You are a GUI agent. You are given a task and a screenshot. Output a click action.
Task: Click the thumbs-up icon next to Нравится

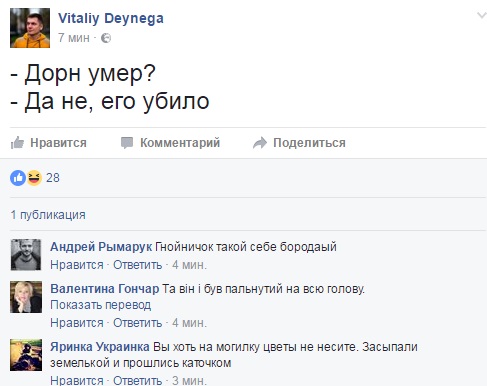click(x=17, y=143)
